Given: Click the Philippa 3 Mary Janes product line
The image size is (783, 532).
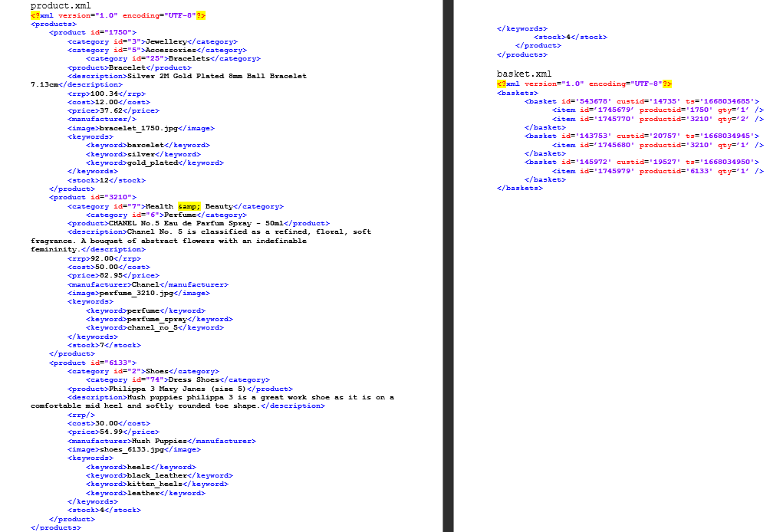Looking at the screenshot, I should [x=180, y=389].
